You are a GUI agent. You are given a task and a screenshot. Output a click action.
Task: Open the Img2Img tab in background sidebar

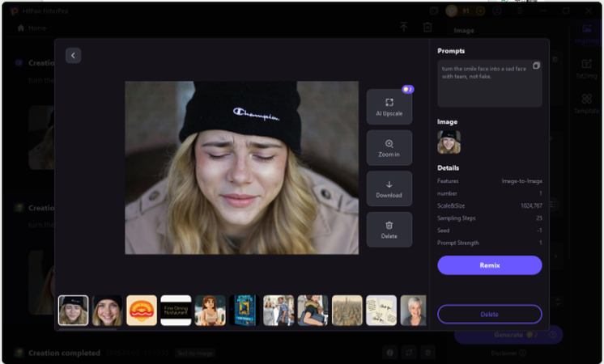point(586,33)
